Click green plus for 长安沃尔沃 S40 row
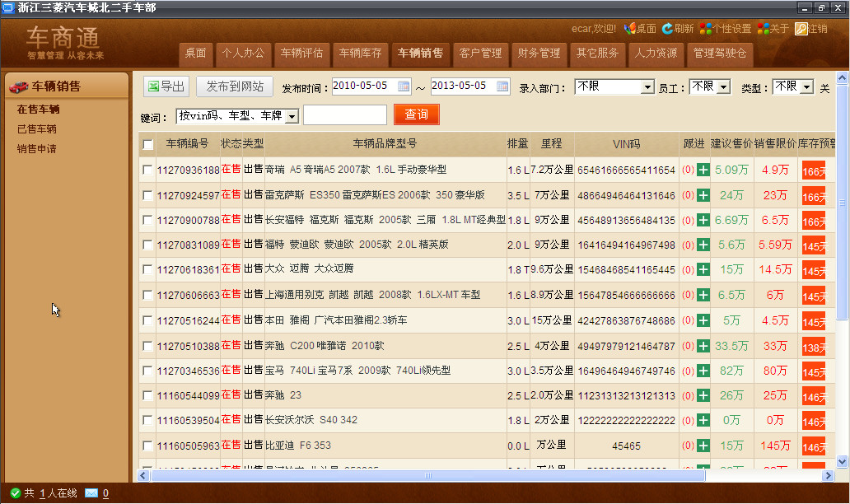850x504 pixels. click(703, 420)
